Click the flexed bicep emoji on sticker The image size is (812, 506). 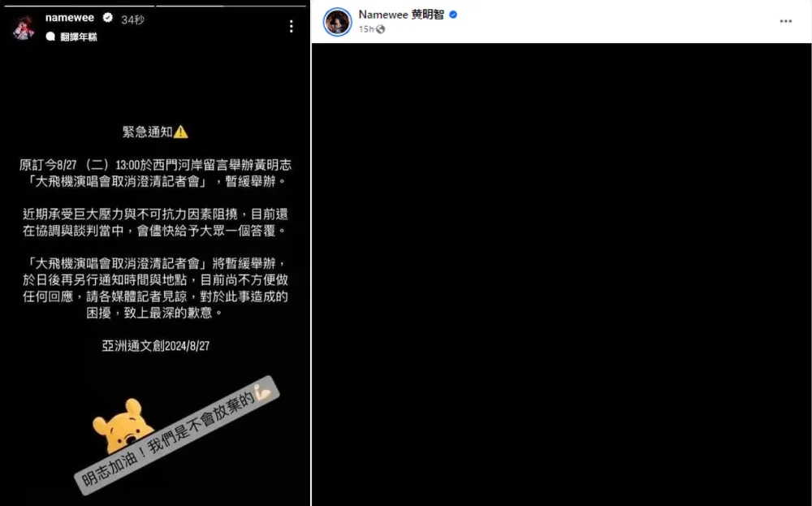click(x=263, y=393)
